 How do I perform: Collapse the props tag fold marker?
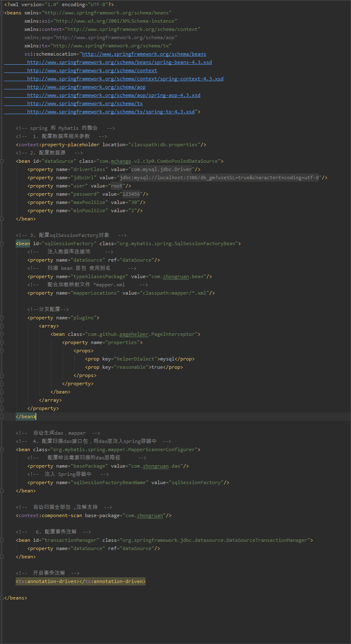pyautogui.click(x=2, y=351)
